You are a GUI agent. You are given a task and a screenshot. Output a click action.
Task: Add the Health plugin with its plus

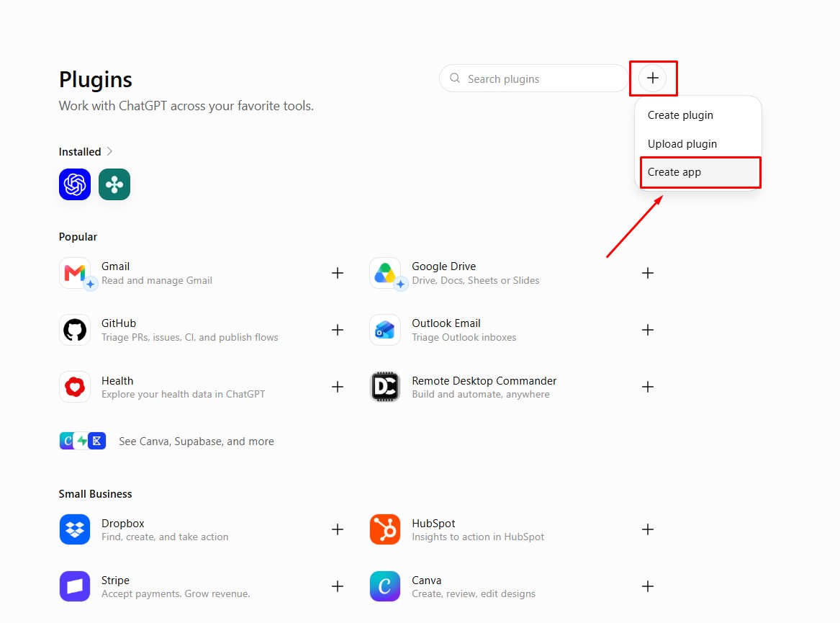pos(338,387)
